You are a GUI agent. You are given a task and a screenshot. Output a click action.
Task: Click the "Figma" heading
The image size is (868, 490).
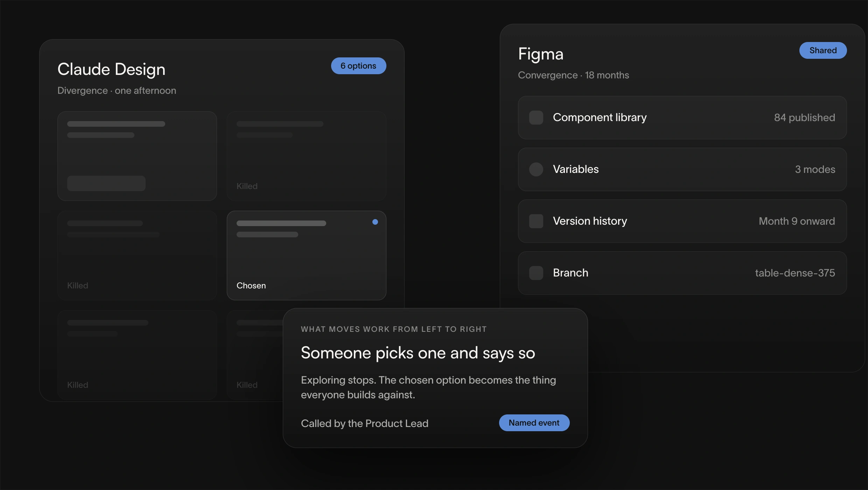541,54
